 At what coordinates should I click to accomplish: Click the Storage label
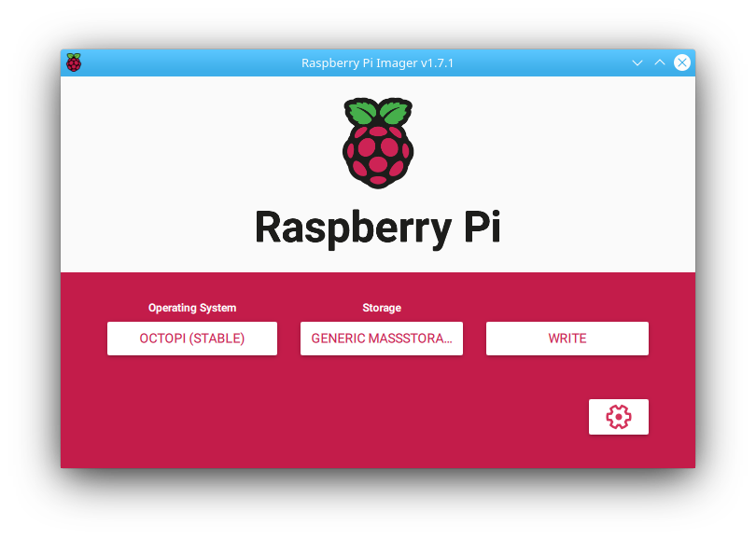382,308
